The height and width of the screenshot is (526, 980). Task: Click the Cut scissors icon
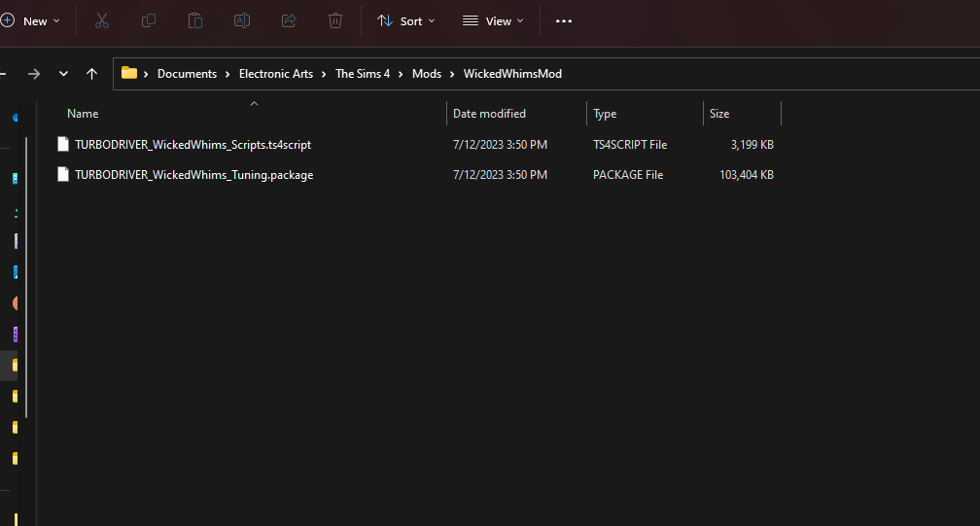click(x=102, y=20)
